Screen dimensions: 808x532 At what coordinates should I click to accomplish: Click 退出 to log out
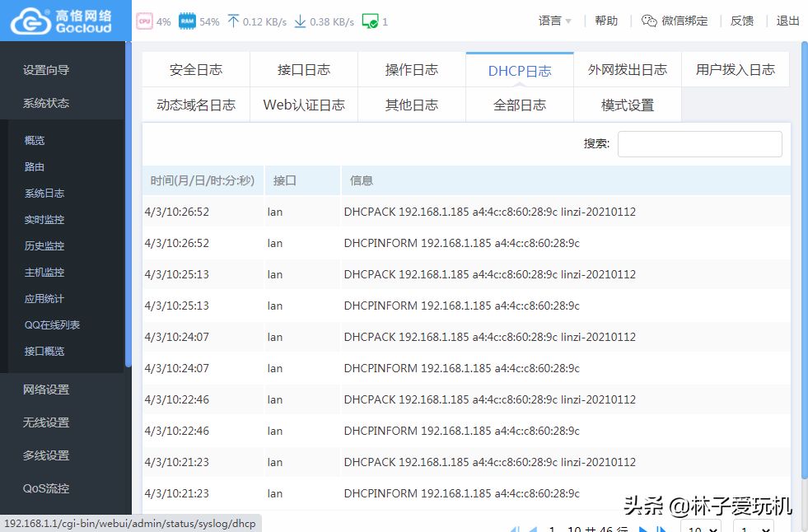788,21
